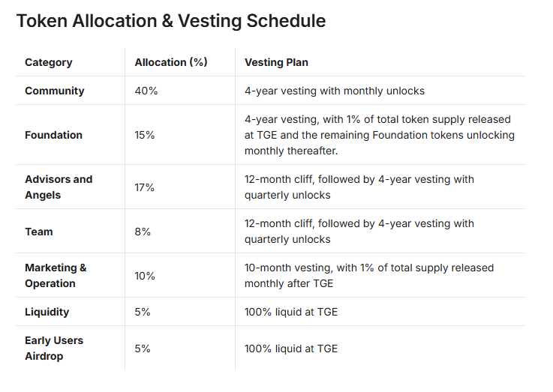The image size is (553, 392).
Task: Click the 10% allocation cell
Action: click(x=145, y=276)
